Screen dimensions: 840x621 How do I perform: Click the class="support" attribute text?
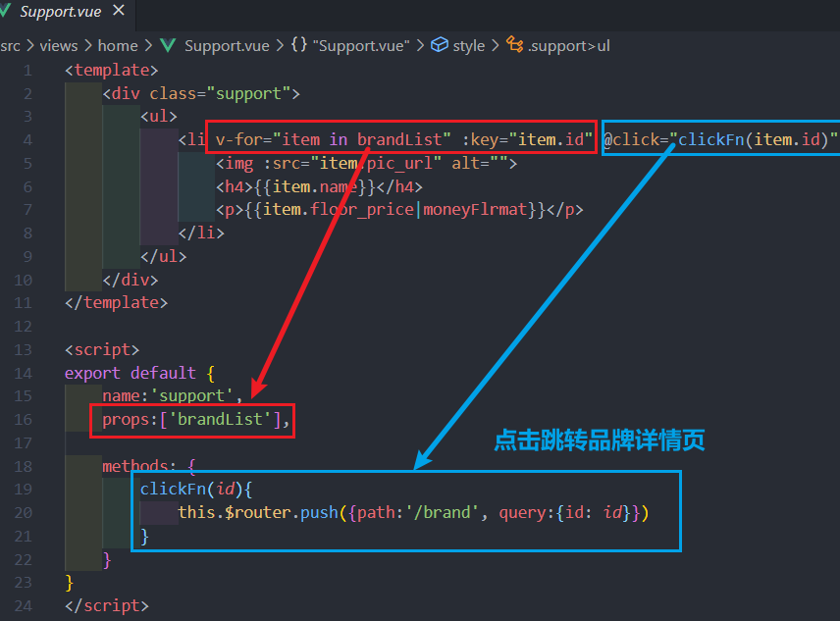point(220,93)
